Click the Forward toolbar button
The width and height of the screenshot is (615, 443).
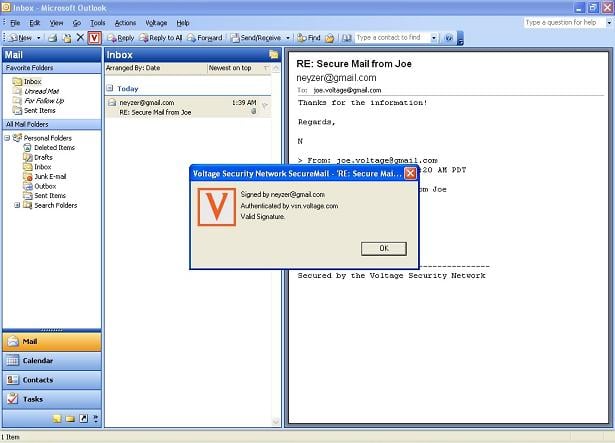205,38
